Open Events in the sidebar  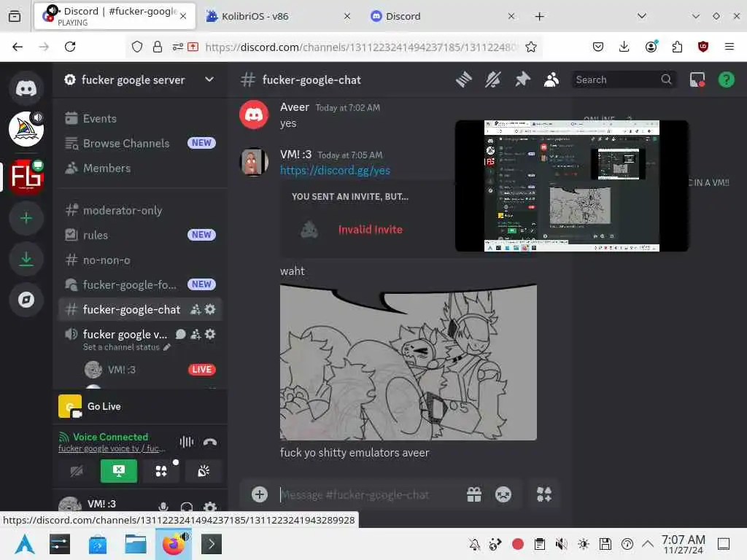[x=141, y=118]
